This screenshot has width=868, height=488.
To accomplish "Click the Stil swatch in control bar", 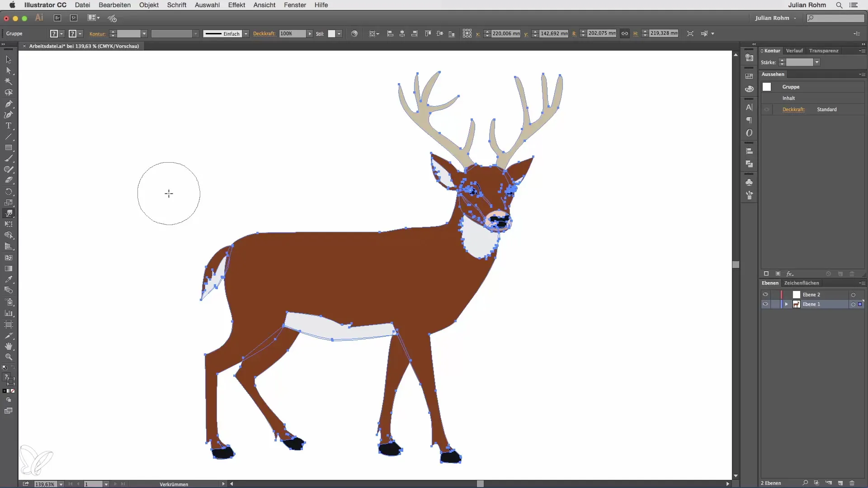I will point(332,34).
